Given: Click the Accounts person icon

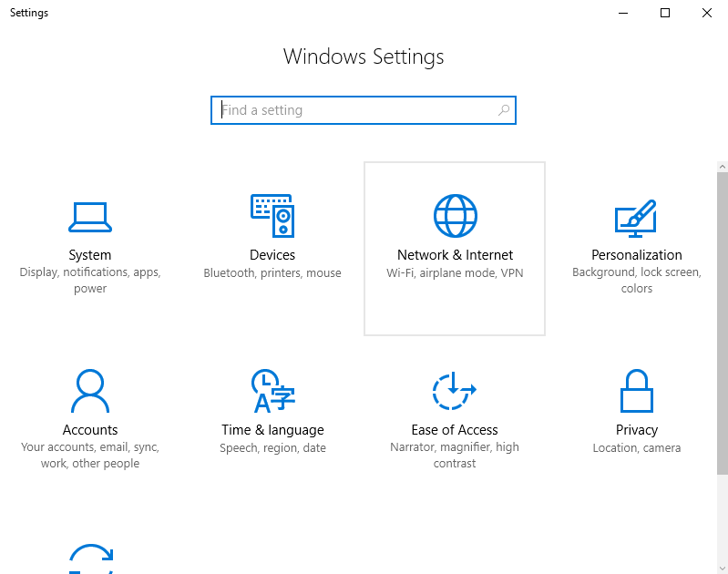Looking at the screenshot, I should (x=90, y=391).
